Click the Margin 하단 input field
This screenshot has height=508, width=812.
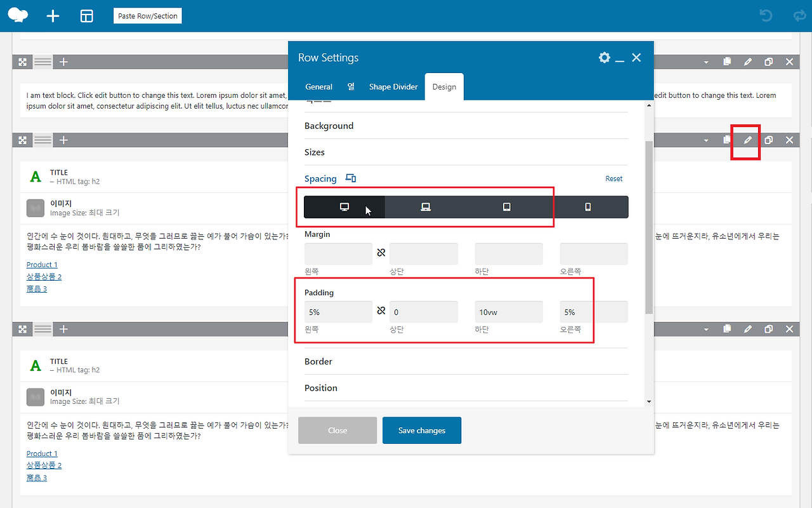[509, 254]
